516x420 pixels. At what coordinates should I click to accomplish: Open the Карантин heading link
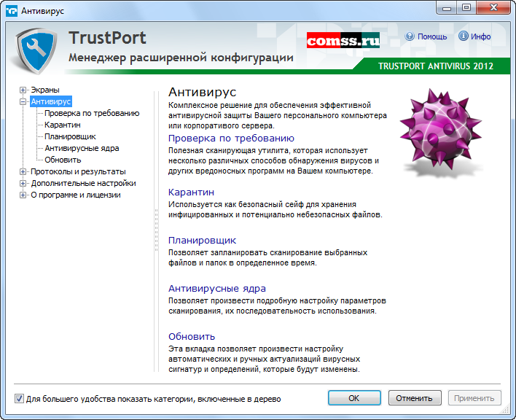click(191, 192)
